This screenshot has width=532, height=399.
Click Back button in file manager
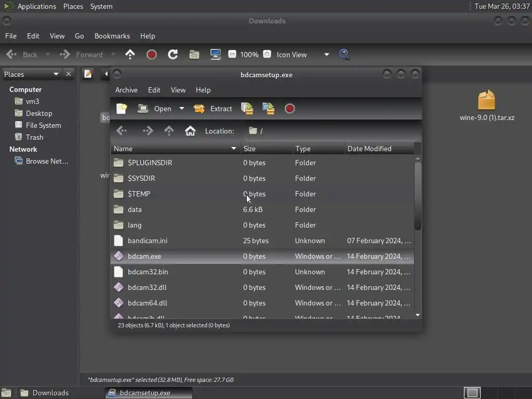22,55
